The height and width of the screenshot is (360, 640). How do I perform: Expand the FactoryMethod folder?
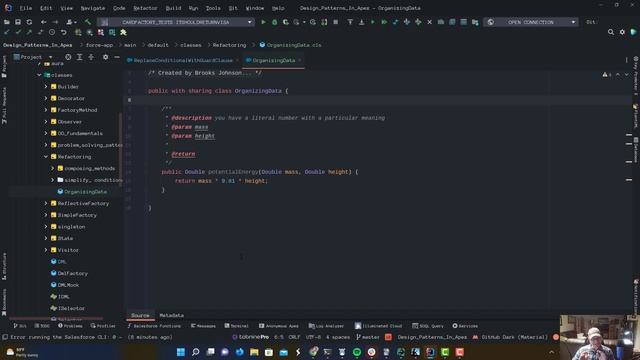coord(46,110)
